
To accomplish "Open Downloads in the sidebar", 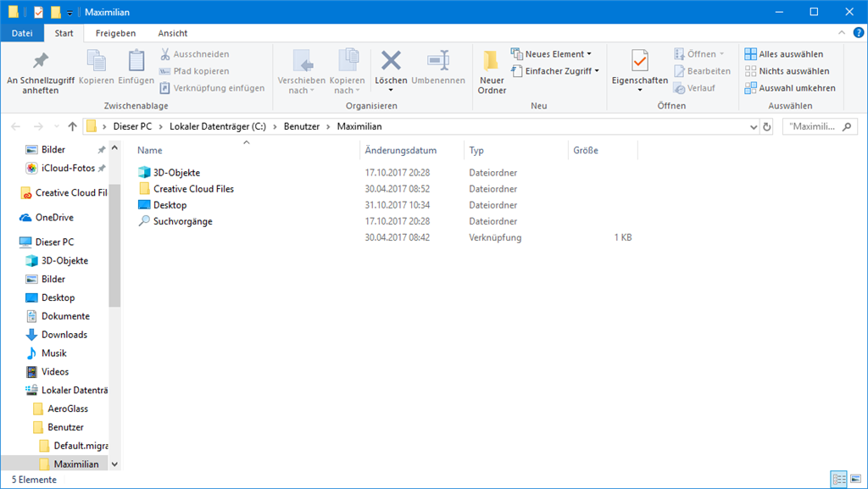I will 64,335.
